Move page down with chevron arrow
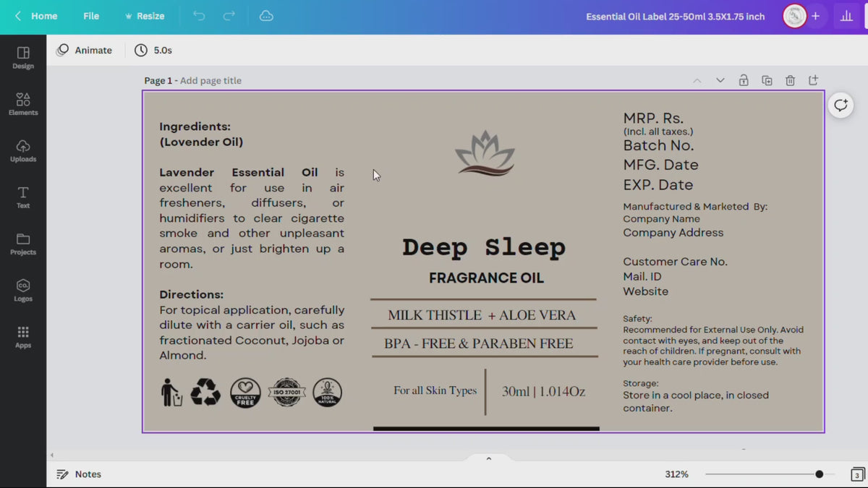This screenshot has width=868, height=488. 720,80
